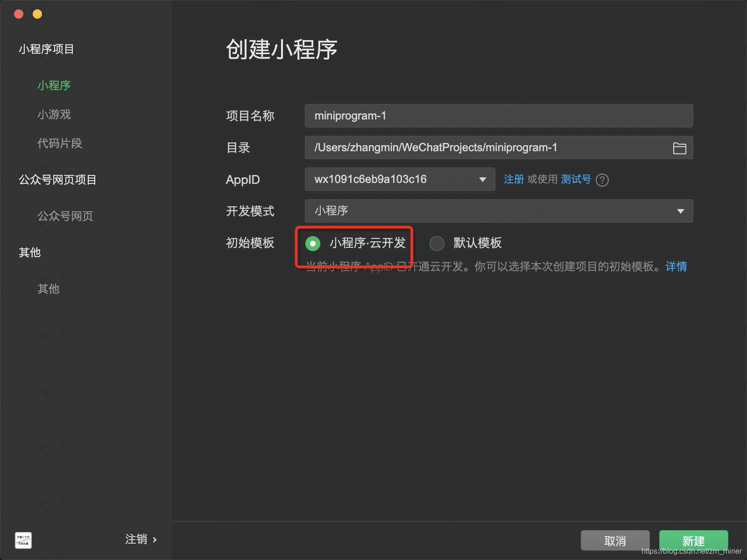Open 公众号网页 project option
Viewport: 747px width, 560px height.
65,216
